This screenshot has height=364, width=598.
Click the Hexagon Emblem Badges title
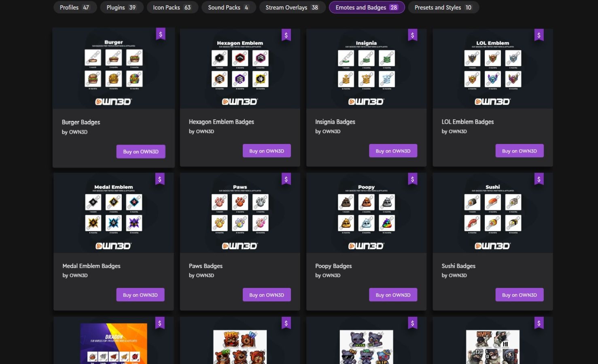(221, 122)
